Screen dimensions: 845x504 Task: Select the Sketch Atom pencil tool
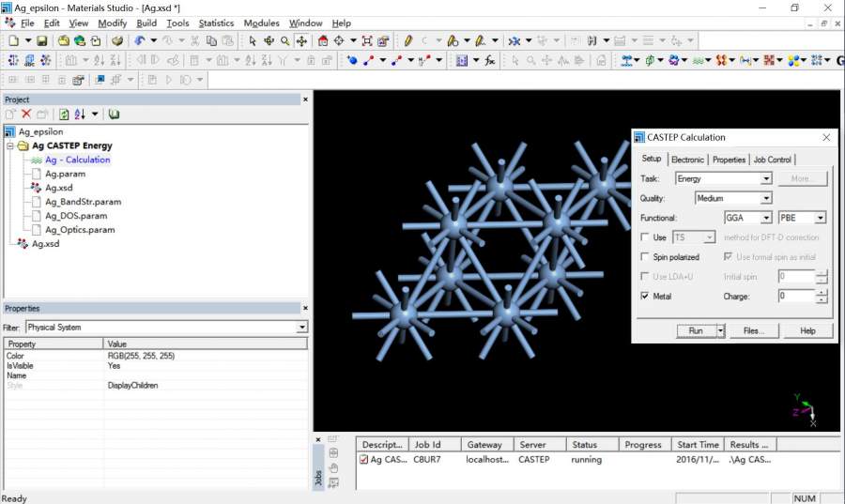408,41
